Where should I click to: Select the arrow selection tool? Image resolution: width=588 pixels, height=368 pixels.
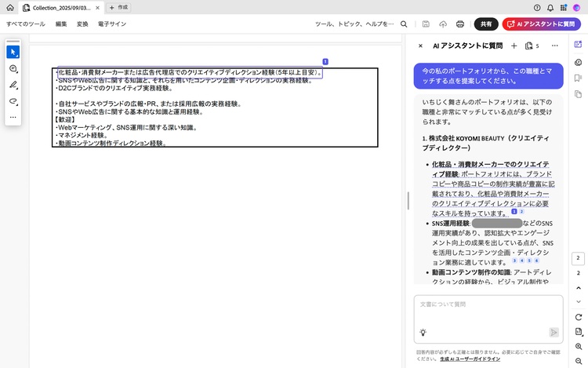(x=13, y=52)
